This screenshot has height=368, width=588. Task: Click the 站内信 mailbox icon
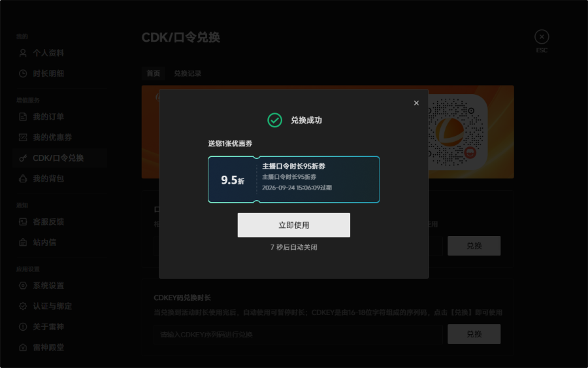(x=23, y=243)
